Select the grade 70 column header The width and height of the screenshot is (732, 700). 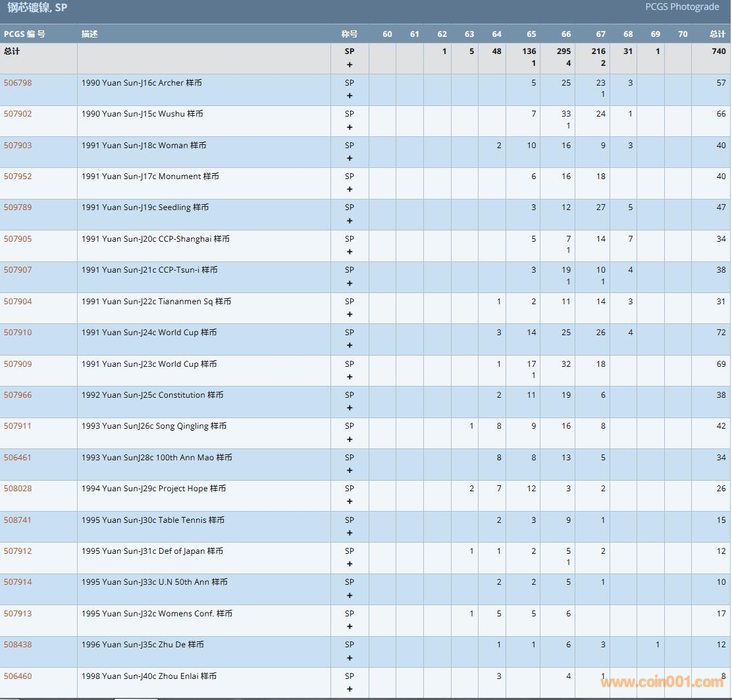click(683, 34)
